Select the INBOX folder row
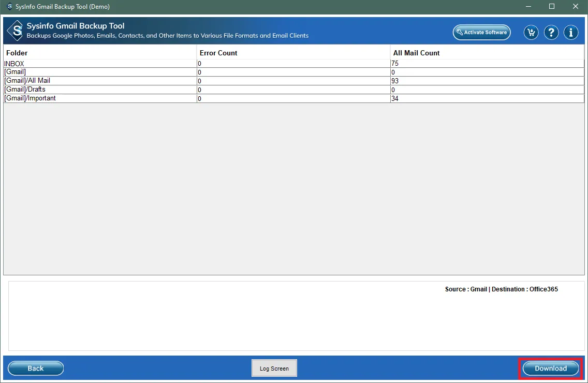 point(293,63)
